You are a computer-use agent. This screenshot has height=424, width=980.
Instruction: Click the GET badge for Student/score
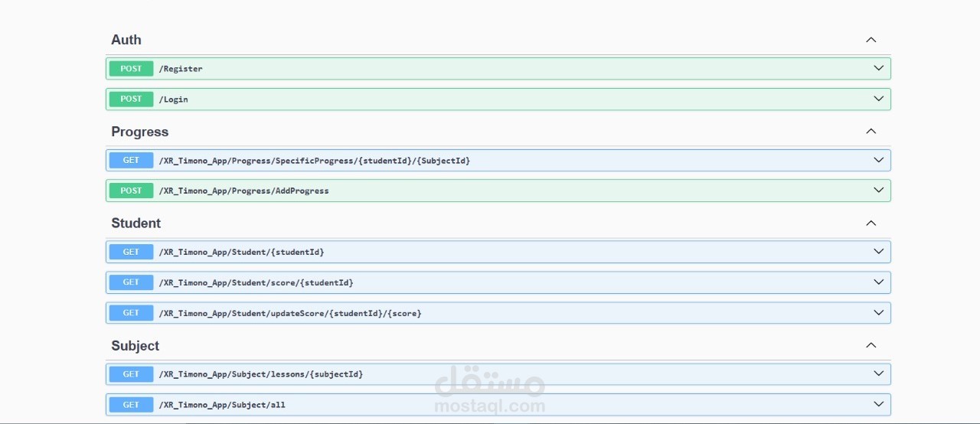pos(131,282)
